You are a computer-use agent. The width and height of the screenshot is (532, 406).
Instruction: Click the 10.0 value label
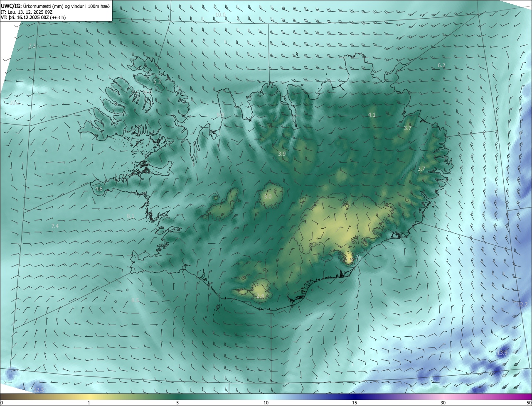coord(220,15)
